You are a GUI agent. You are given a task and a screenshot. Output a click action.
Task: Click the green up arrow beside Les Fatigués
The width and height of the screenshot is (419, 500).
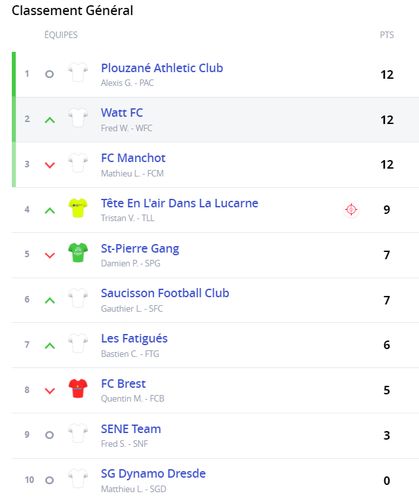tap(50, 346)
